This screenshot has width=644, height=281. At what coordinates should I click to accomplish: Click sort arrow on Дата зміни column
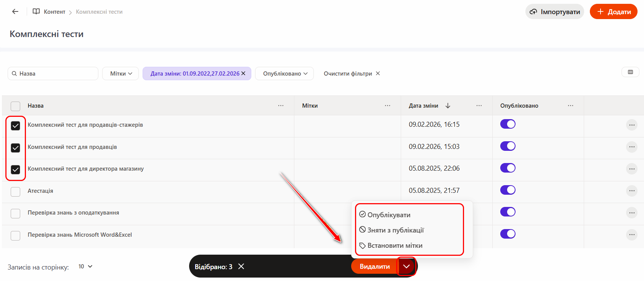tap(448, 106)
